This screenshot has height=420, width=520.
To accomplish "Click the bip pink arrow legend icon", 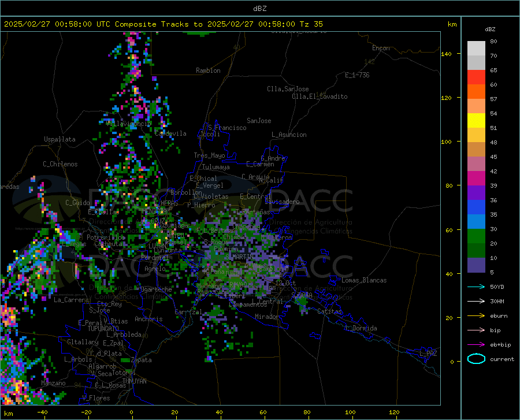I will click(x=476, y=330).
